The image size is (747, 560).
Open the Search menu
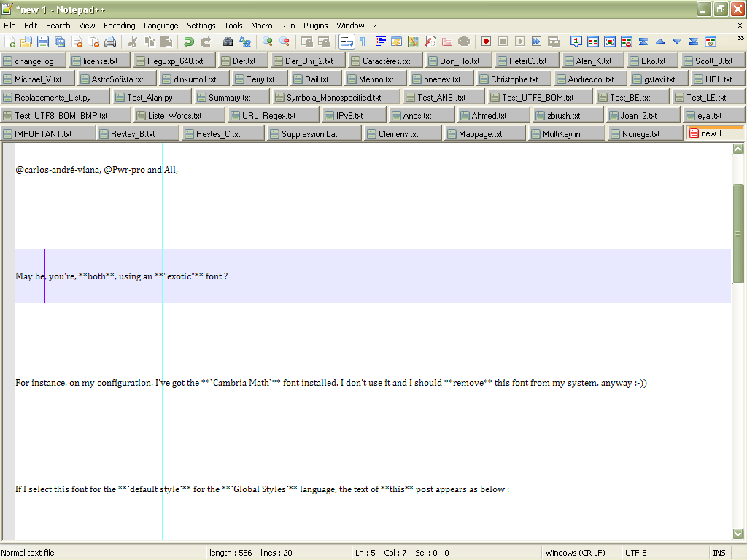(58, 26)
